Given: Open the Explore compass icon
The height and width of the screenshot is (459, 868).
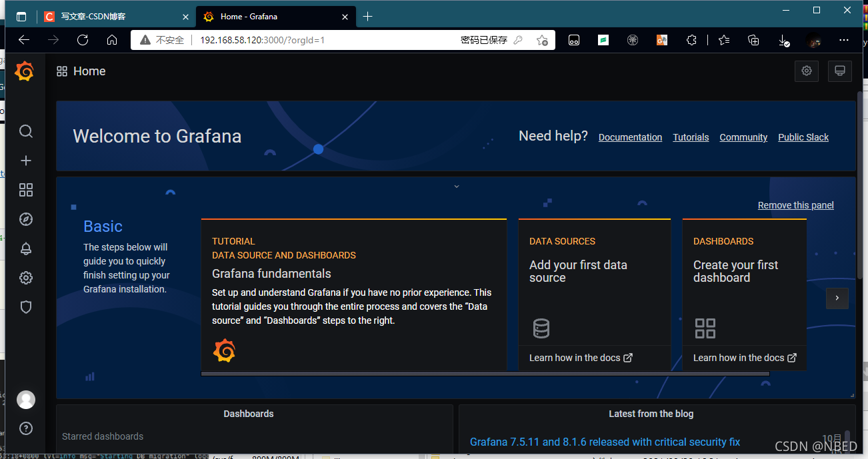Looking at the screenshot, I should 26,219.
